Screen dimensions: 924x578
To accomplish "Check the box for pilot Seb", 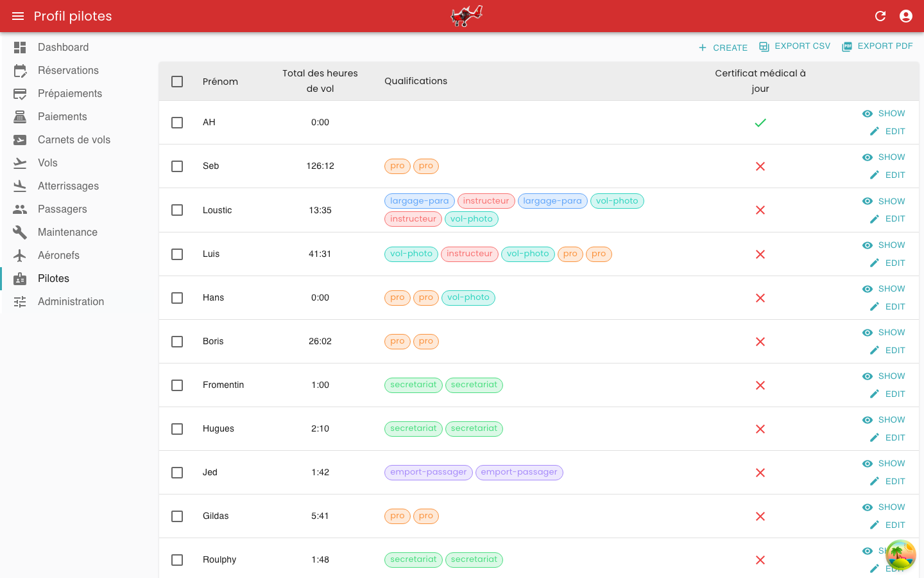I will tap(177, 166).
